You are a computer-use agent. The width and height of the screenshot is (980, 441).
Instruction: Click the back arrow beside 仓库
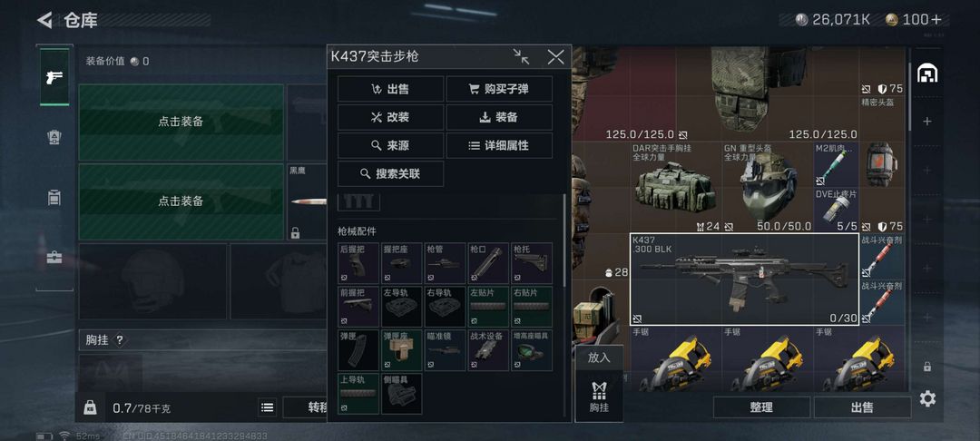click(x=44, y=20)
